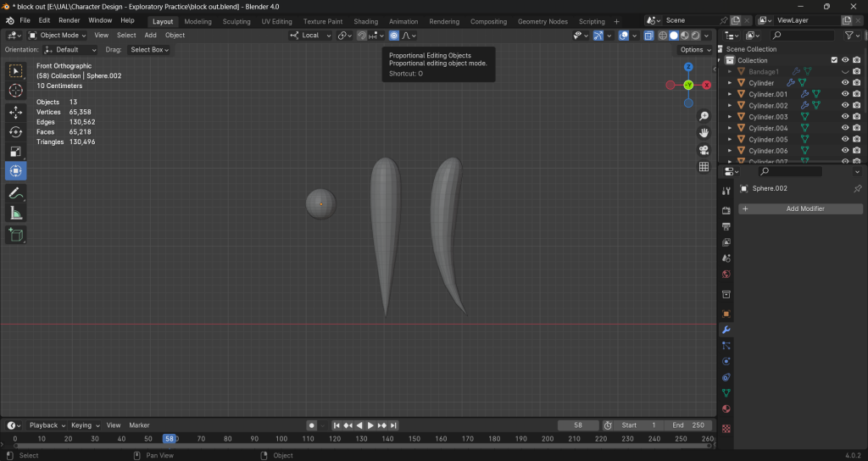Open Local transform orientation dropdown

310,36
